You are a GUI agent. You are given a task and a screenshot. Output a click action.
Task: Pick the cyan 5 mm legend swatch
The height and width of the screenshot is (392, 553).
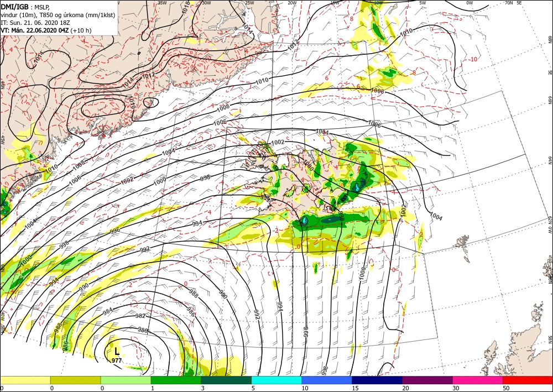pos(276,380)
